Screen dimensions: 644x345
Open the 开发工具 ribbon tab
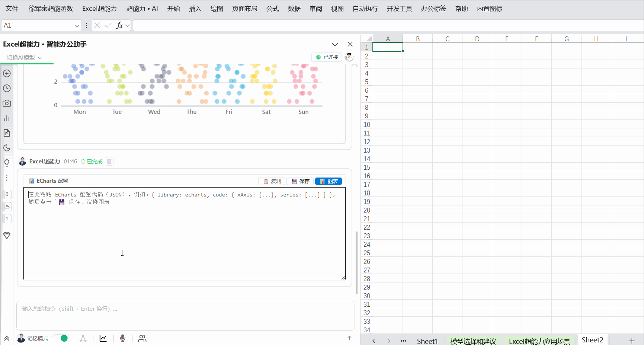pyautogui.click(x=400, y=9)
